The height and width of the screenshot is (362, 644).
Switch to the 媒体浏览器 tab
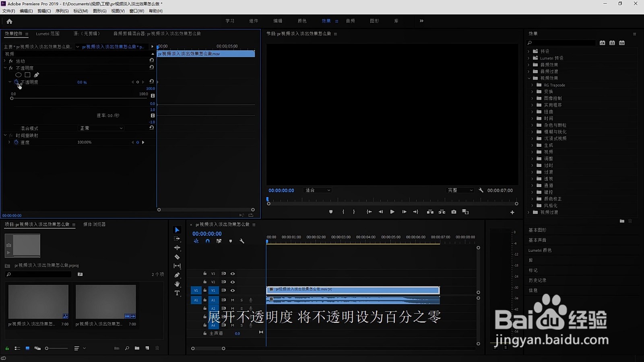point(95,224)
